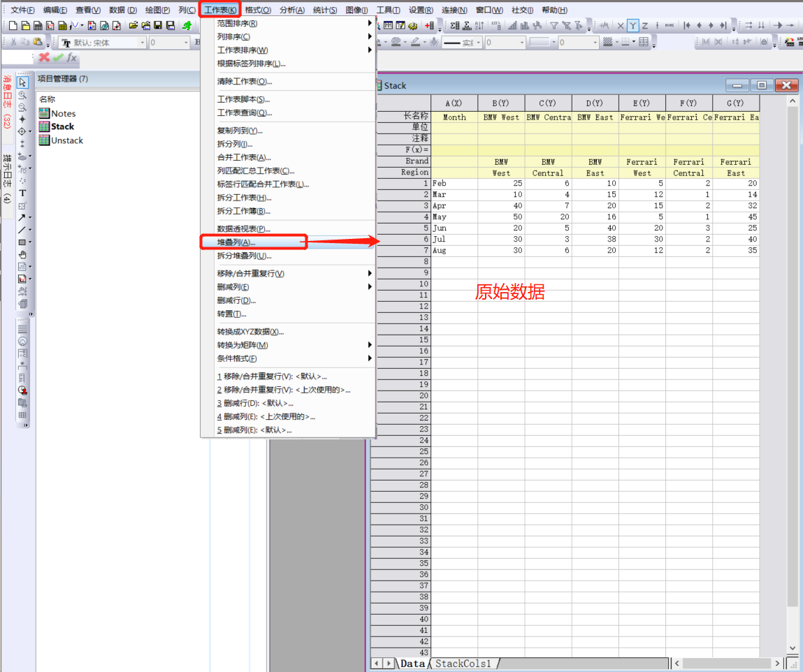The width and height of the screenshot is (803, 672).
Task: Click the fx function icon
Action: tap(72, 57)
